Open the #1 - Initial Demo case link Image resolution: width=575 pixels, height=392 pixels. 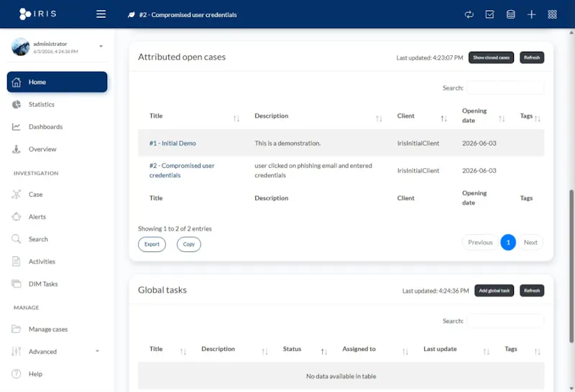pos(172,144)
